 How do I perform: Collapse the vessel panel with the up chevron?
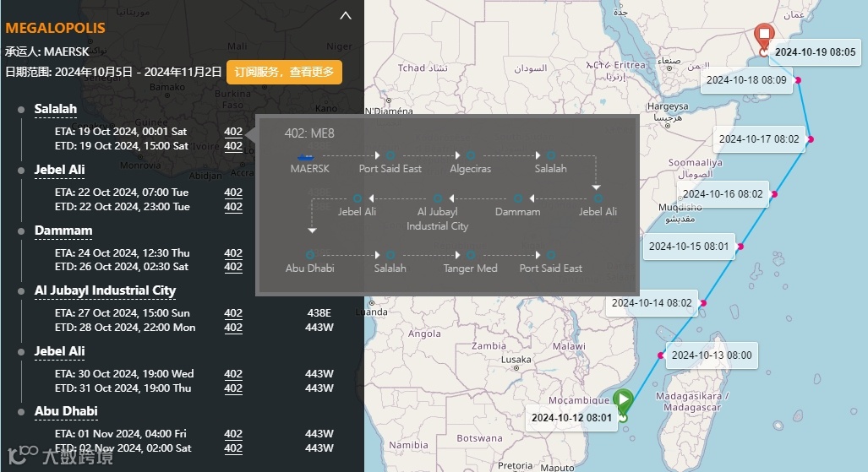point(346,15)
